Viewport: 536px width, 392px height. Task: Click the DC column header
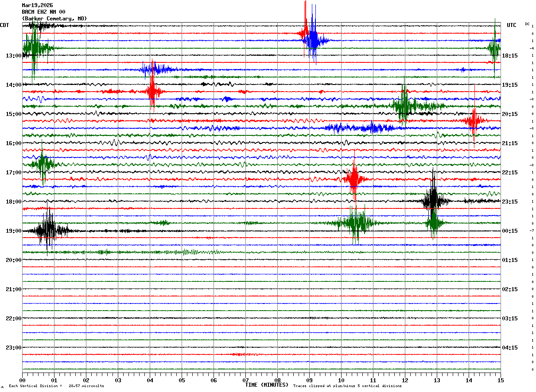click(x=527, y=24)
